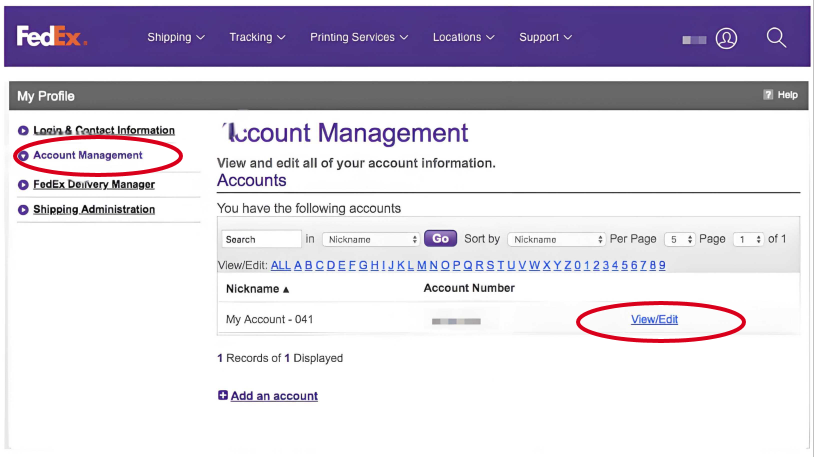Screen dimensions: 814x457
Task: Change the Per Page dropdown value
Action: click(x=680, y=240)
